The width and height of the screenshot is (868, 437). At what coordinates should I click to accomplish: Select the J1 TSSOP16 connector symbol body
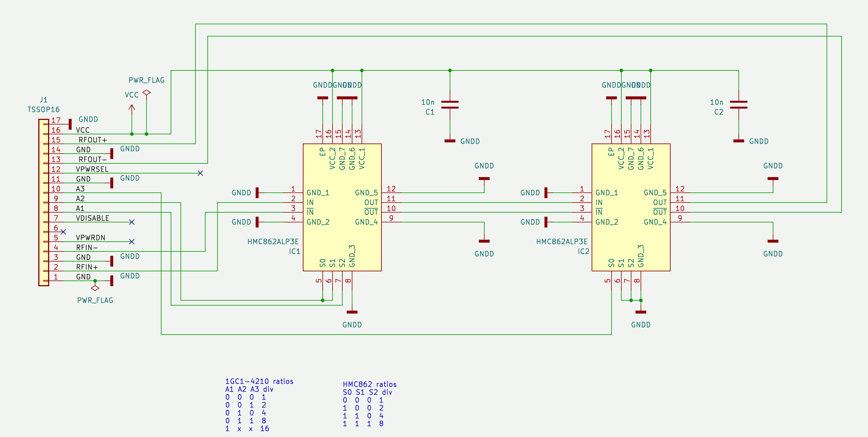pyautogui.click(x=44, y=203)
